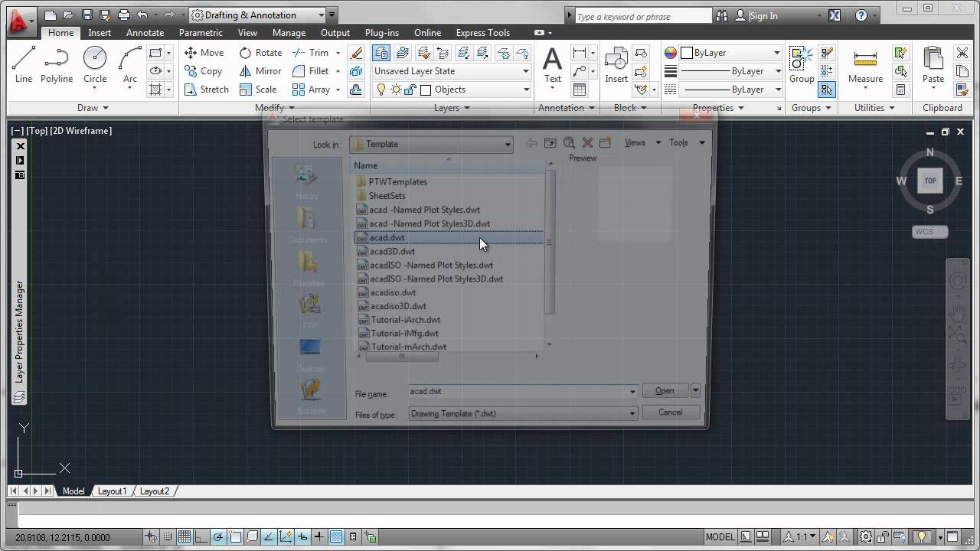The image size is (980, 551).
Task: Open the File name dropdown arrow
Action: coord(632,392)
